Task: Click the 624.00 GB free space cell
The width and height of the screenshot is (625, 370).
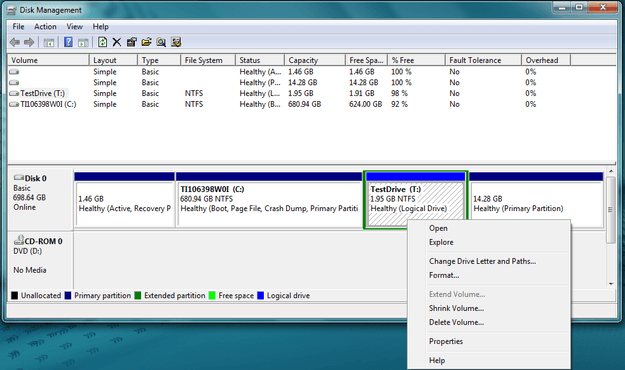Action: tap(366, 104)
